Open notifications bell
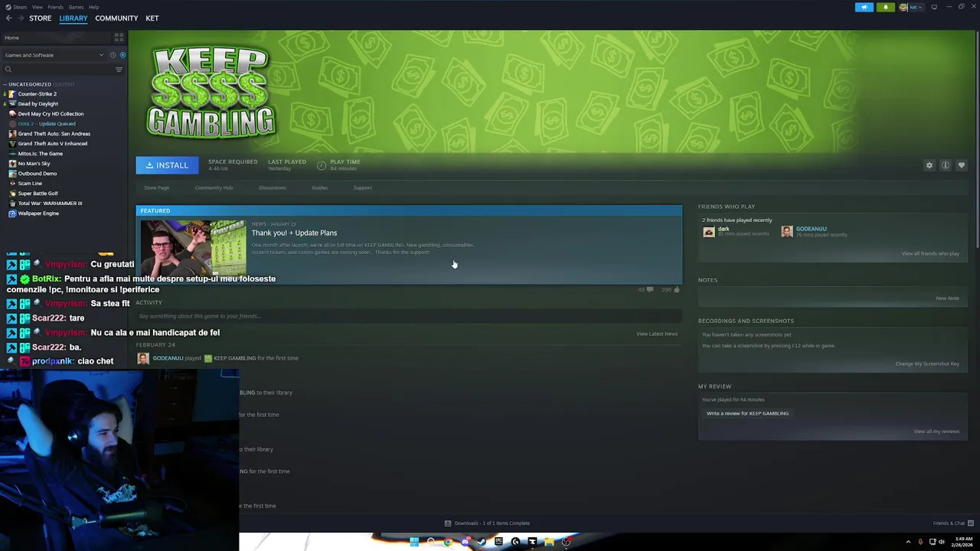 pyautogui.click(x=885, y=7)
